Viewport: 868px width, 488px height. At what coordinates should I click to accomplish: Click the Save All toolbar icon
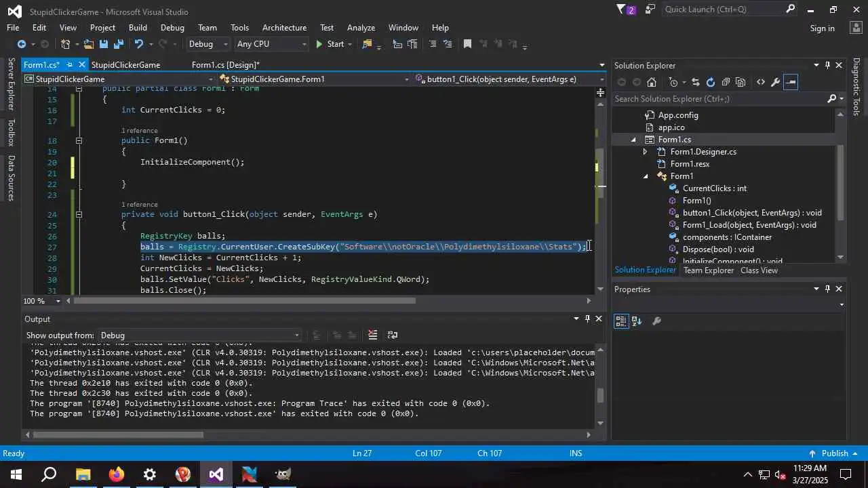119,44
